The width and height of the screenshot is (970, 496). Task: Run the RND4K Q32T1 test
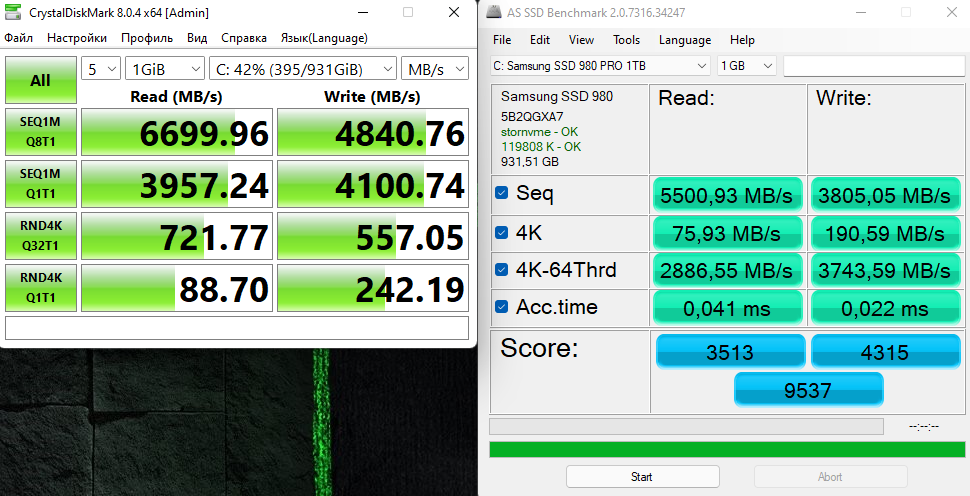41,236
